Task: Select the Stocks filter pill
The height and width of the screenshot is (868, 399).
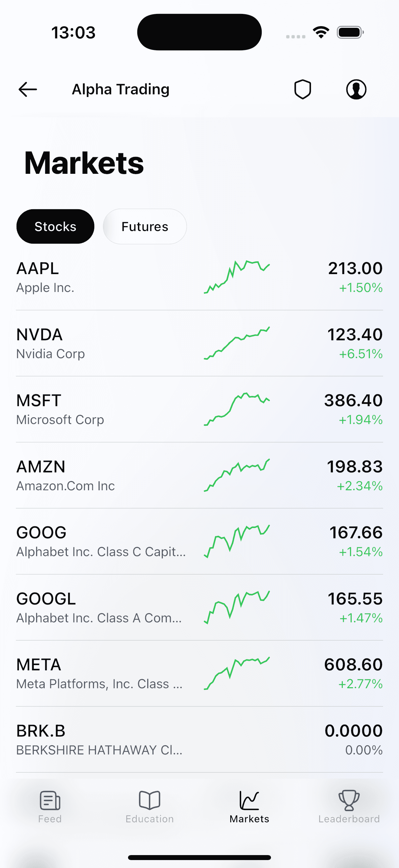Action: tap(55, 226)
